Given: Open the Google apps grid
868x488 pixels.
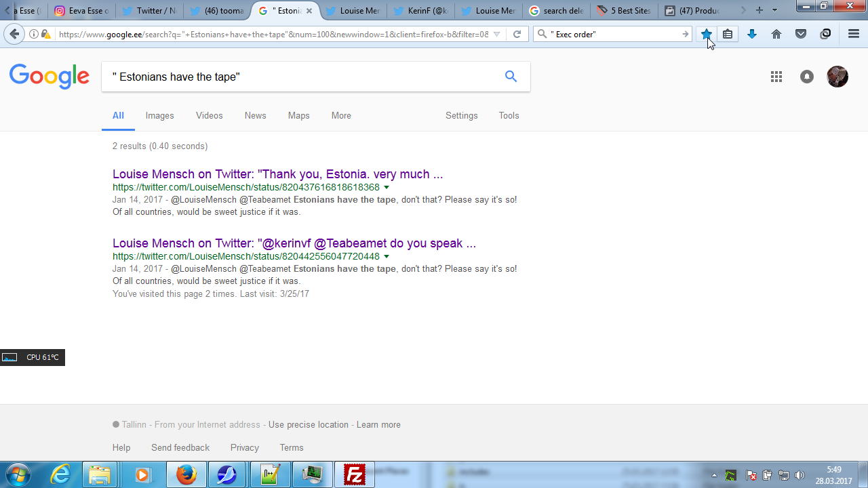Looking at the screenshot, I should pos(776,77).
